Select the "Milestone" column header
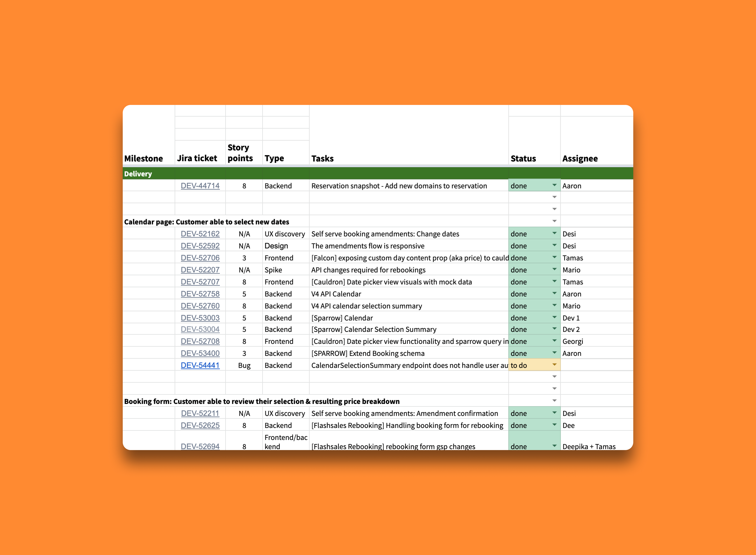Image resolution: width=756 pixels, height=555 pixels. pyautogui.click(x=144, y=159)
